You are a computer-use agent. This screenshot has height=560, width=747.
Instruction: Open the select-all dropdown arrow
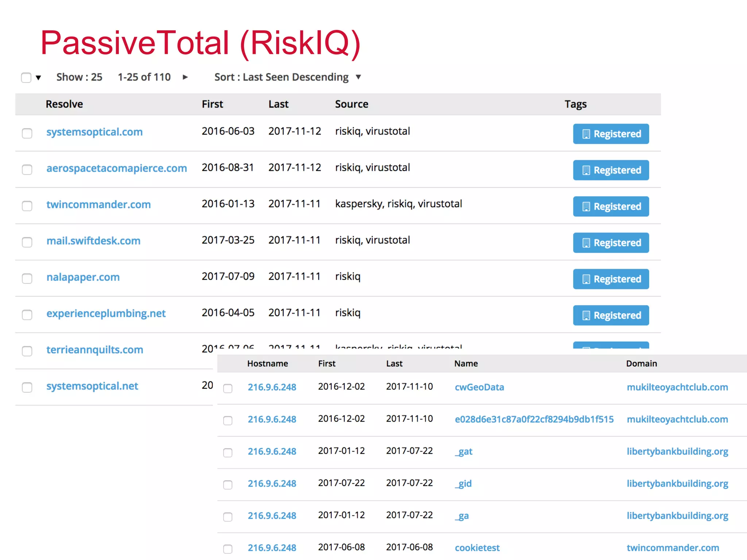(38, 78)
